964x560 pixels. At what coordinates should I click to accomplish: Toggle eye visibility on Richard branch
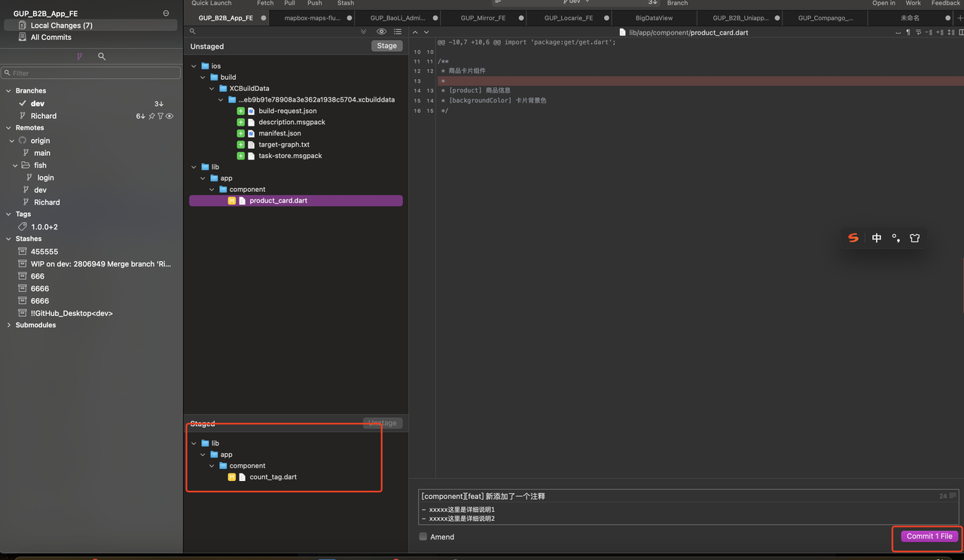[169, 116]
